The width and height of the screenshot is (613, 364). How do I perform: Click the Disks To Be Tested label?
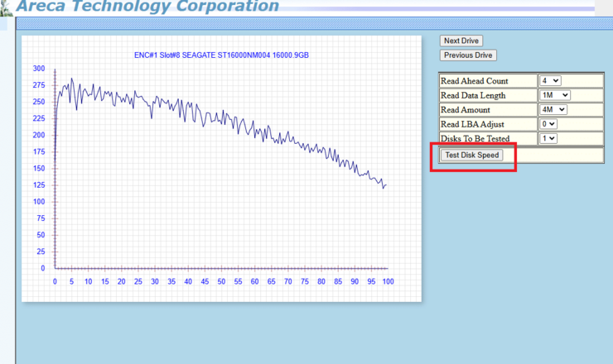tap(475, 138)
